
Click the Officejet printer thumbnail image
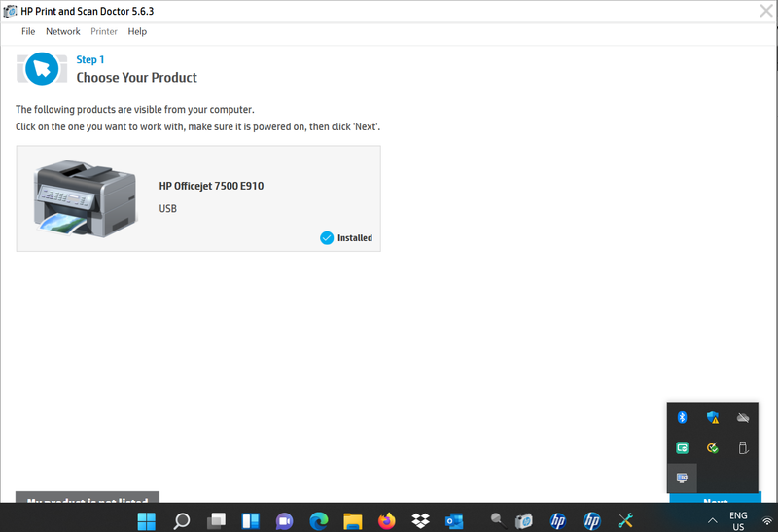point(85,198)
